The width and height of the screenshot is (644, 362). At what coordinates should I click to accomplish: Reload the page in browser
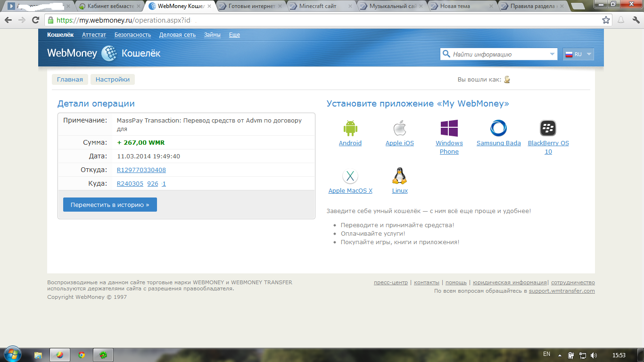[x=35, y=20]
